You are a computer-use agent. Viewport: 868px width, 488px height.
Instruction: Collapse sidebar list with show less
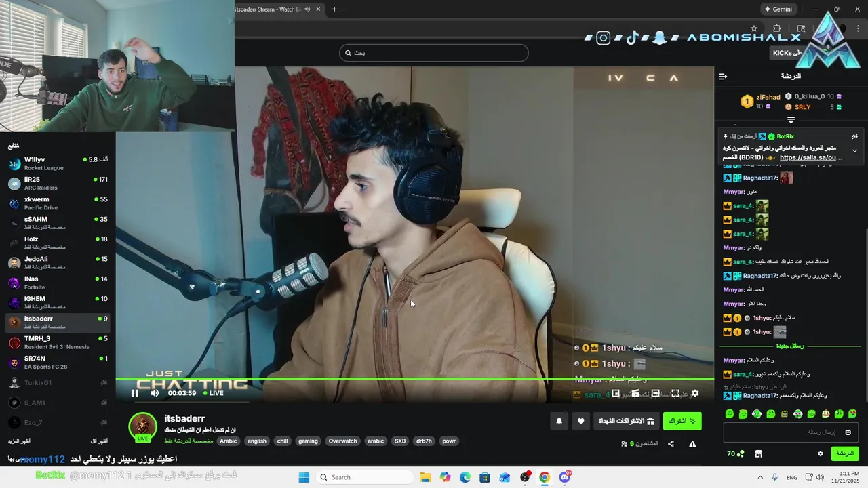(x=99, y=441)
